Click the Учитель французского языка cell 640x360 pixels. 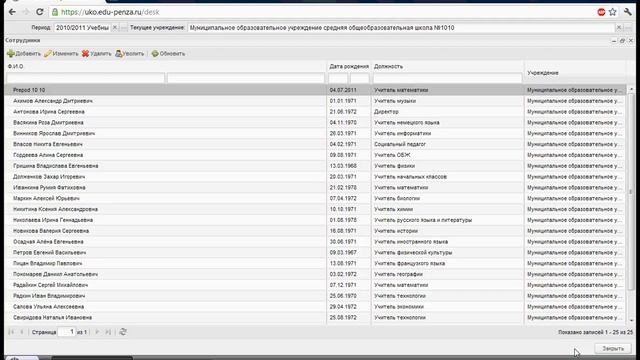(448, 263)
